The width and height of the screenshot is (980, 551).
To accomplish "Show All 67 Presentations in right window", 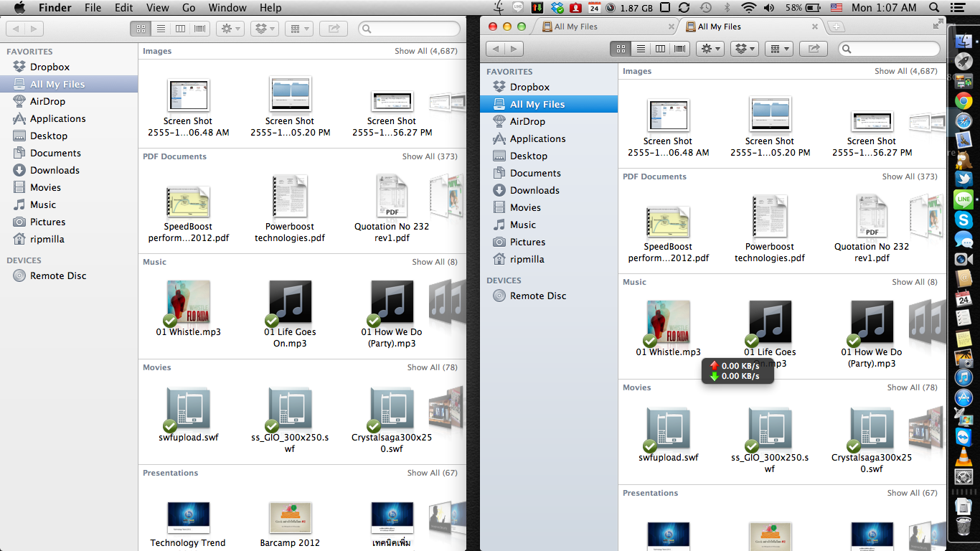I will coord(912,493).
